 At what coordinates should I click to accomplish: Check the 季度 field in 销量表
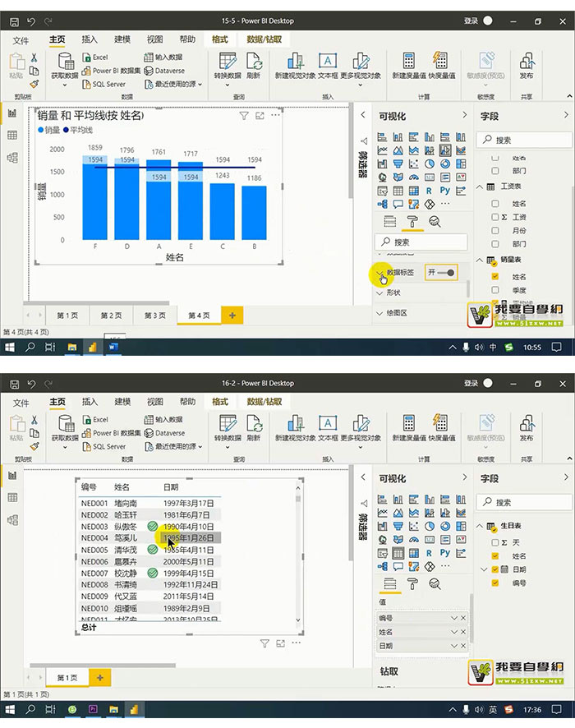point(495,290)
